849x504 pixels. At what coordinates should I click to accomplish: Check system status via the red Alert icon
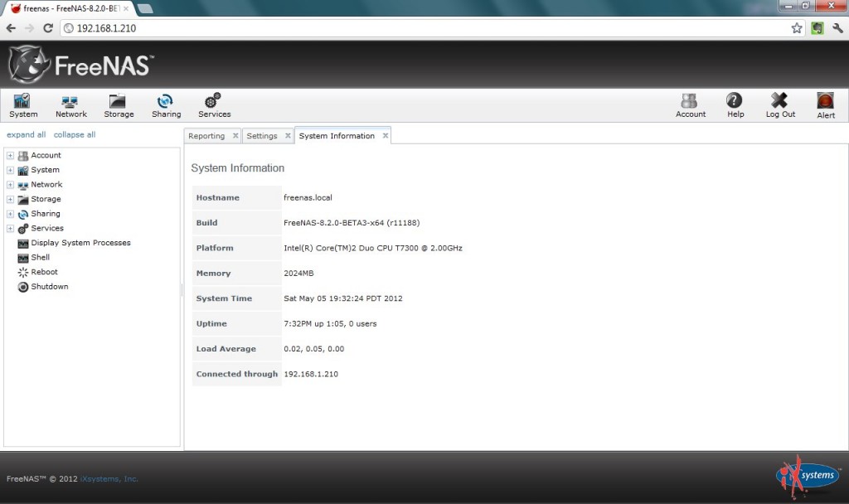coord(825,104)
